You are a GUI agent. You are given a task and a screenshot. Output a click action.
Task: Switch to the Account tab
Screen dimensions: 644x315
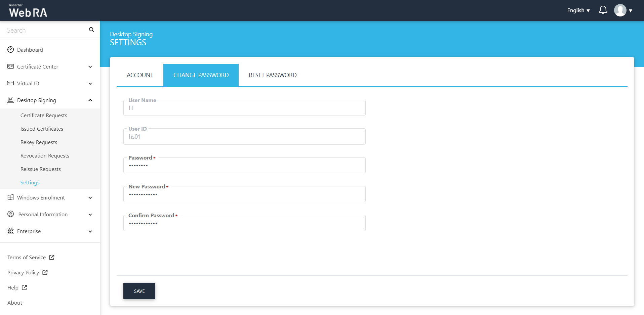(140, 75)
